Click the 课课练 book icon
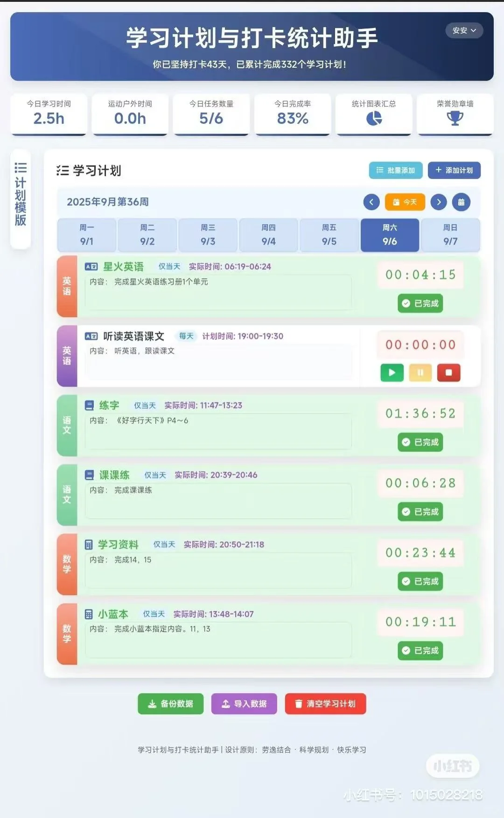This screenshot has width=504, height=818. point(89,475)
